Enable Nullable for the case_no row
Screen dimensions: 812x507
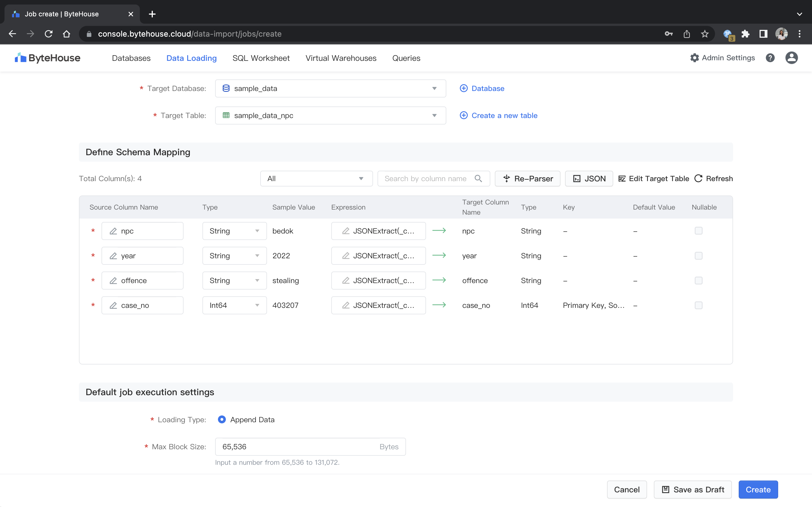click(698, 305)
